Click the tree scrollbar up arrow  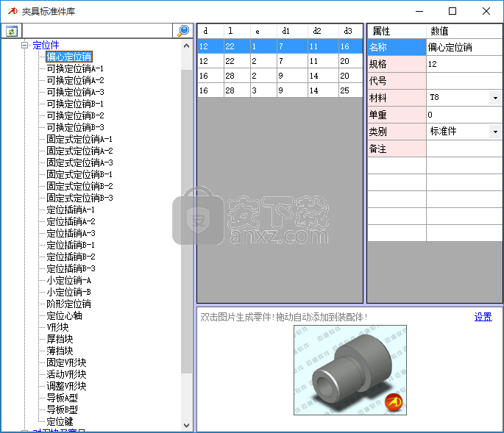click(x=186, y=46)
